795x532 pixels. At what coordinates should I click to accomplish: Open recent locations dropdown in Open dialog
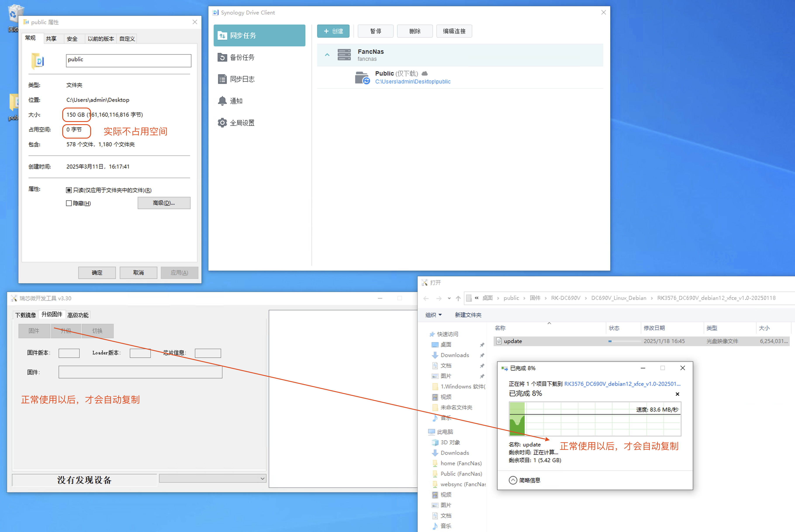(449, 298)
